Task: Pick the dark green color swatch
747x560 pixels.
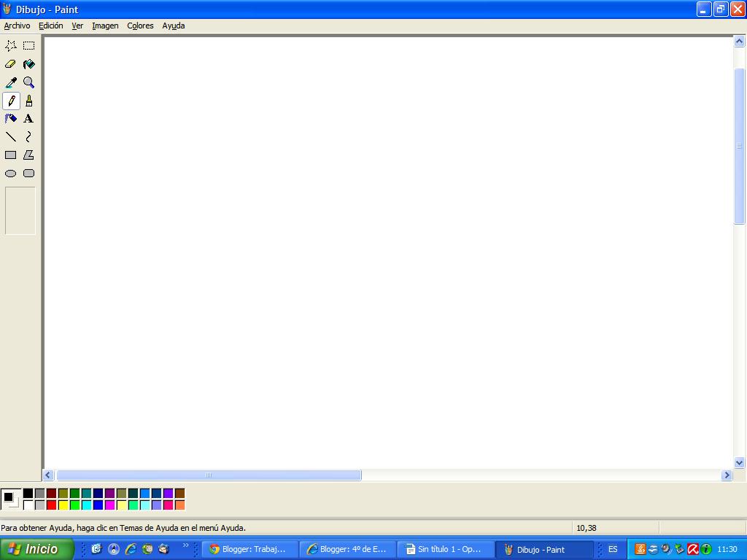Action: (75, 494)
